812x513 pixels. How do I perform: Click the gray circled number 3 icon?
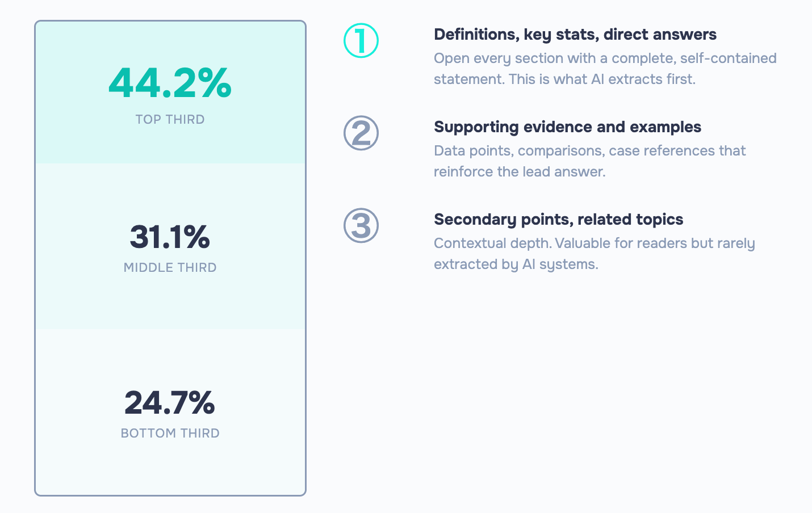pyautogui.click(x=361, y=225)
